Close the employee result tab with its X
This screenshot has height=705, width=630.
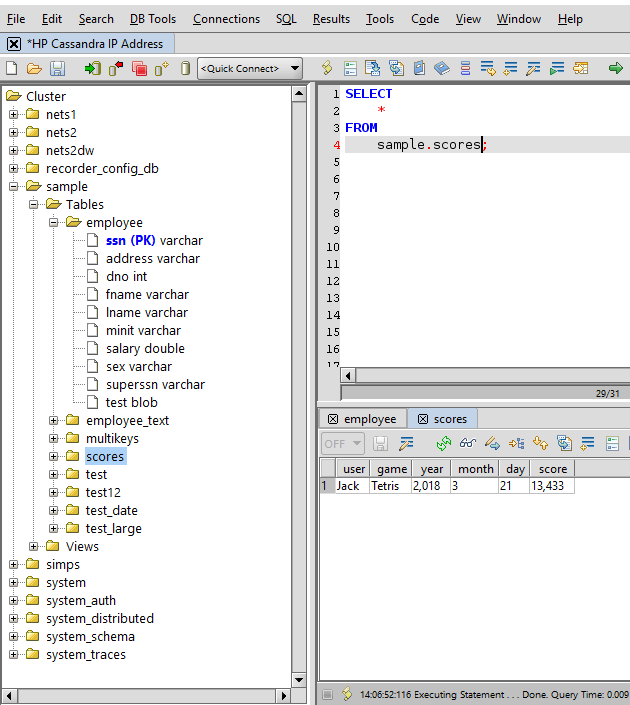pos(333,419)
